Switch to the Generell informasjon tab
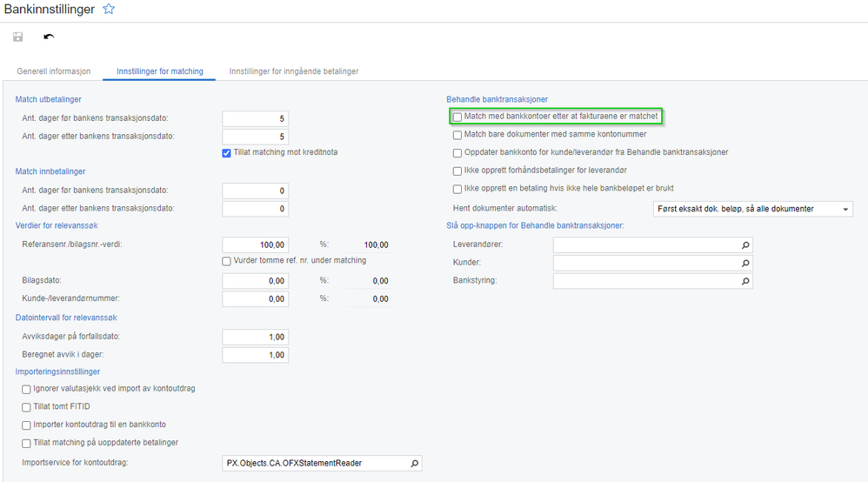The image size is (868, 482). 54,71
